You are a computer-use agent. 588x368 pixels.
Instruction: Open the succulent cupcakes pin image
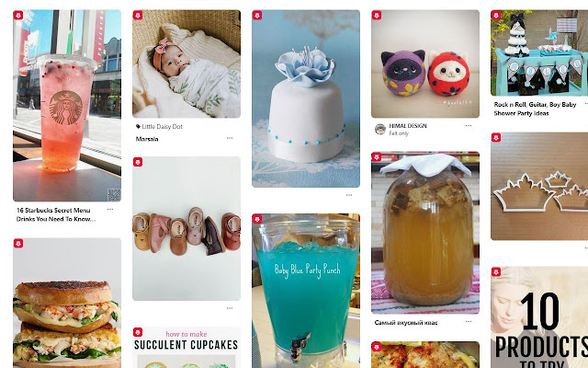pyautogui.click(x=187, y=348)
